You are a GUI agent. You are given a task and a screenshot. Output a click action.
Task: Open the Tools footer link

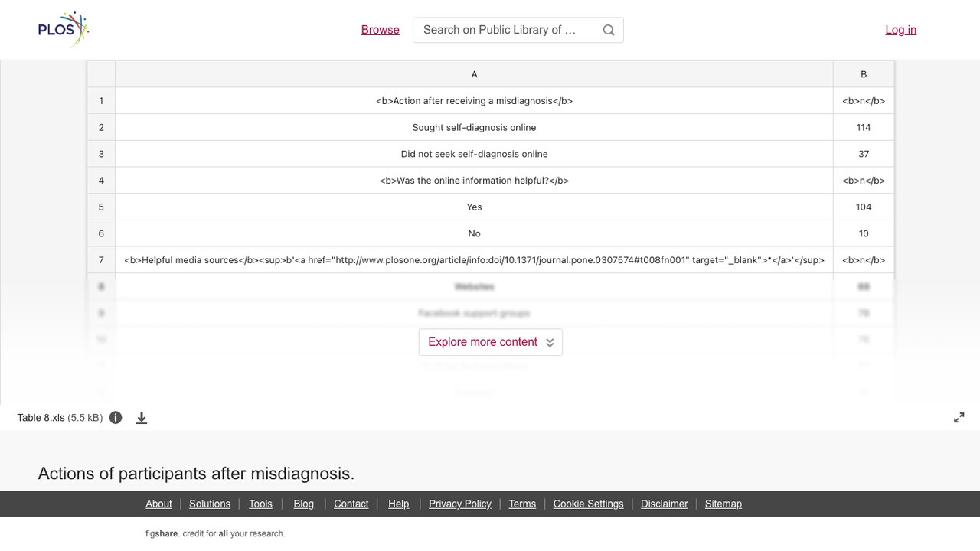point(260,504)
